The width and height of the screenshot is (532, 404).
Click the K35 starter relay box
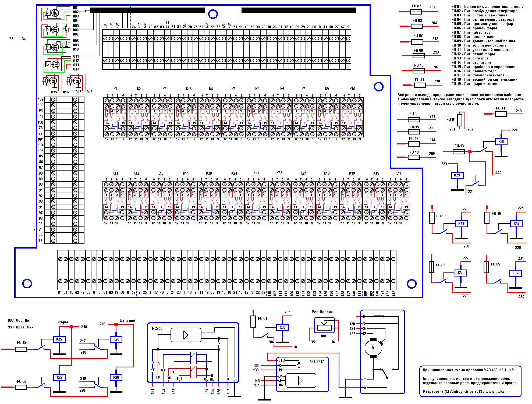(x=282, y=328)
